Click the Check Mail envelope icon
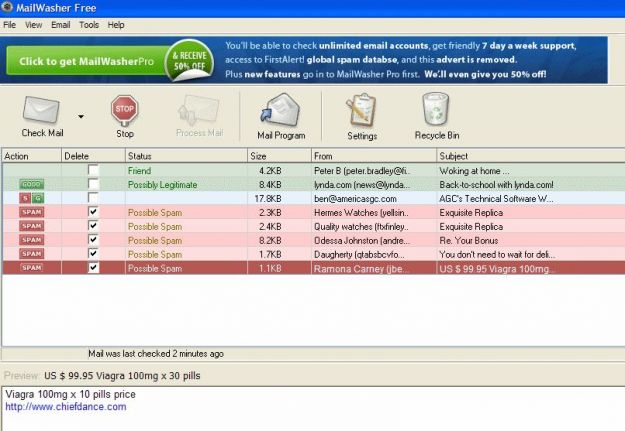The image size is (625, 431). coord(41,110)
